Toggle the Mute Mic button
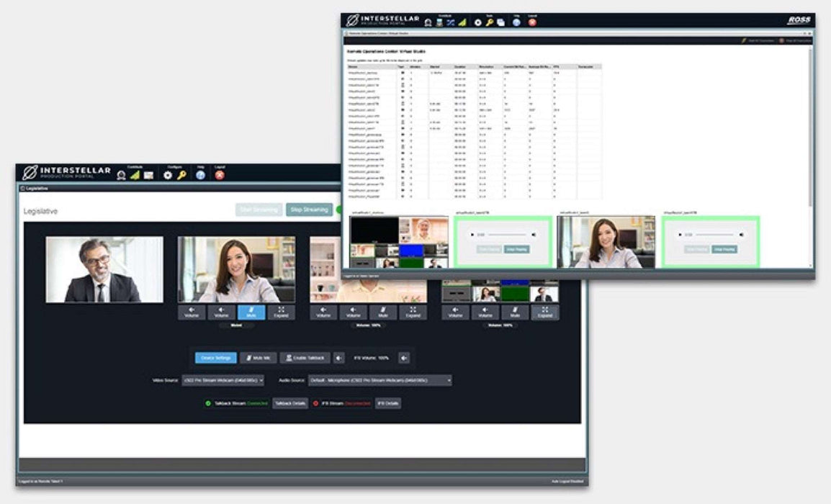831x504 pixels. click(x=258, y=358)
